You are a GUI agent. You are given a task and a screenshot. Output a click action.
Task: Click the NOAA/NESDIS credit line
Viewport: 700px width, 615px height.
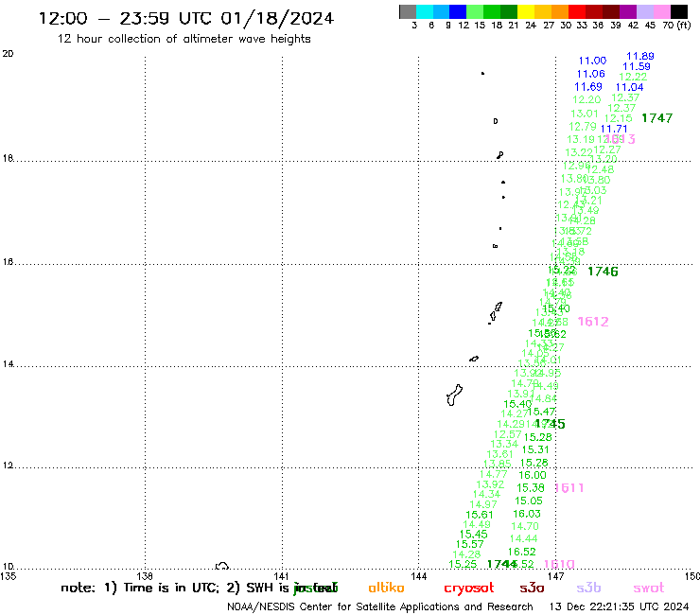tap(380, 607)
